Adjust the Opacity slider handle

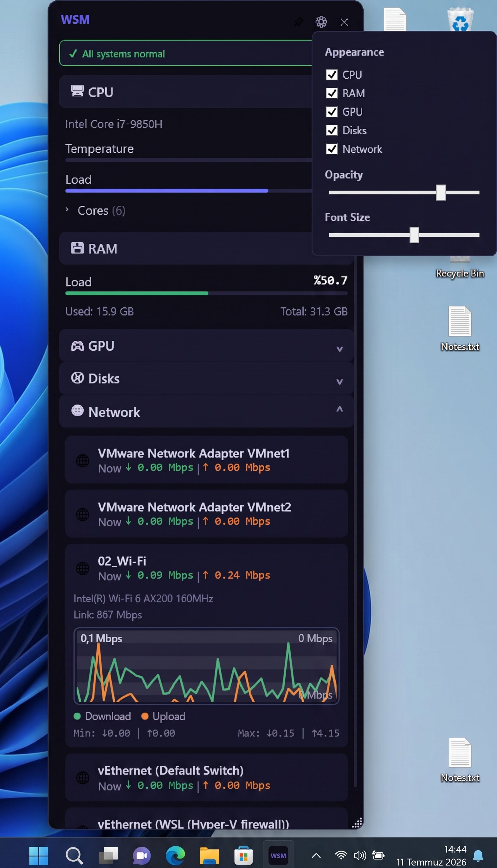tap(441, 192)
